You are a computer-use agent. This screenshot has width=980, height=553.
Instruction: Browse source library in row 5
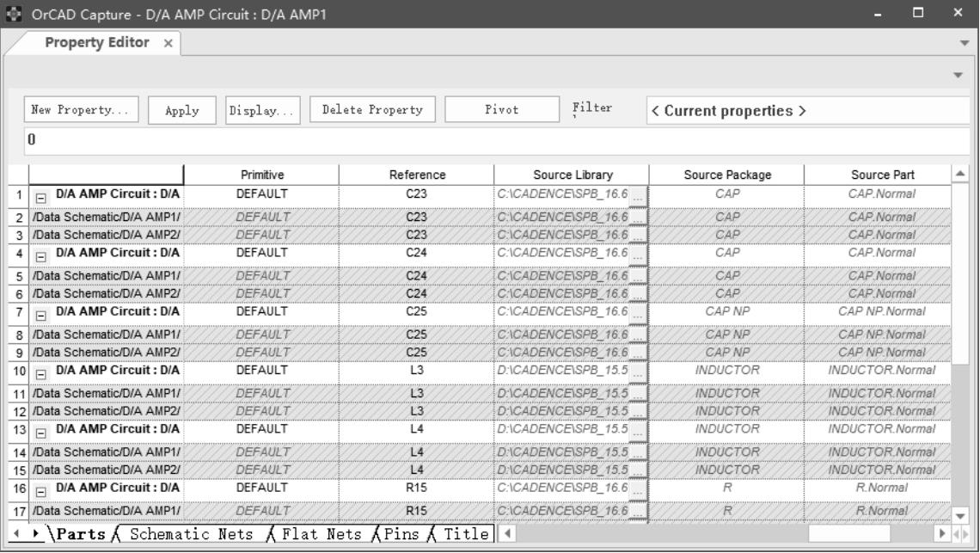tap(638, 276)
